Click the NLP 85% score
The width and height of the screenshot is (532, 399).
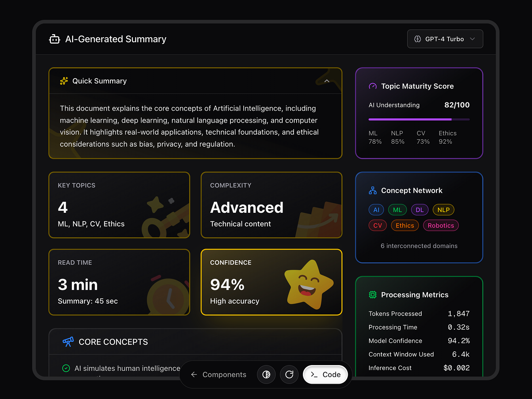coord(398,137)
